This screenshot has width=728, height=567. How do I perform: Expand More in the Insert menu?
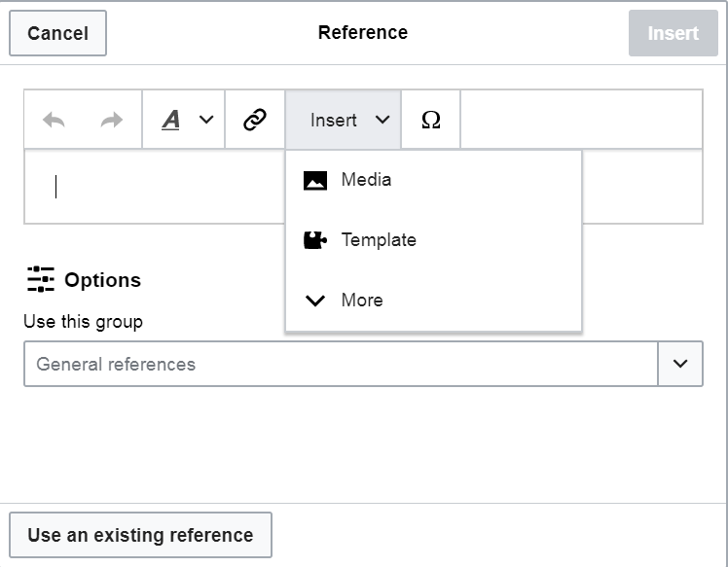[361, 301]
